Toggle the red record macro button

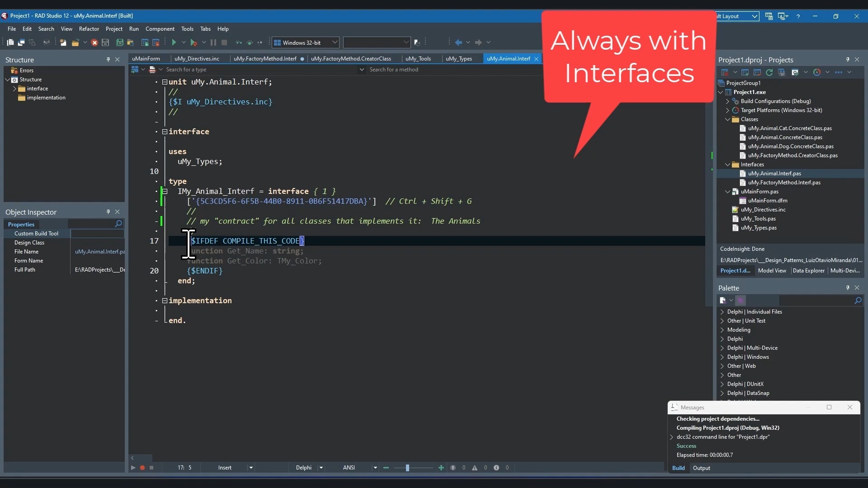[x=142, y=468]
